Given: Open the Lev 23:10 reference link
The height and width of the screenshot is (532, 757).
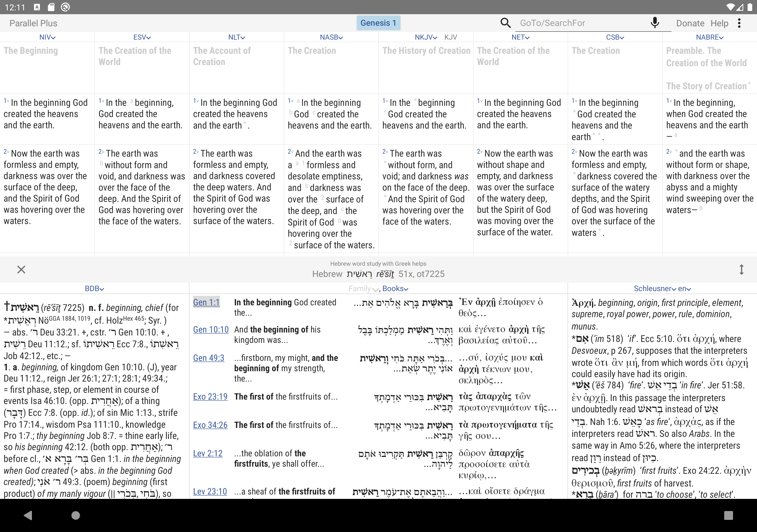Looking at the screenshot, I should (210, 491).
